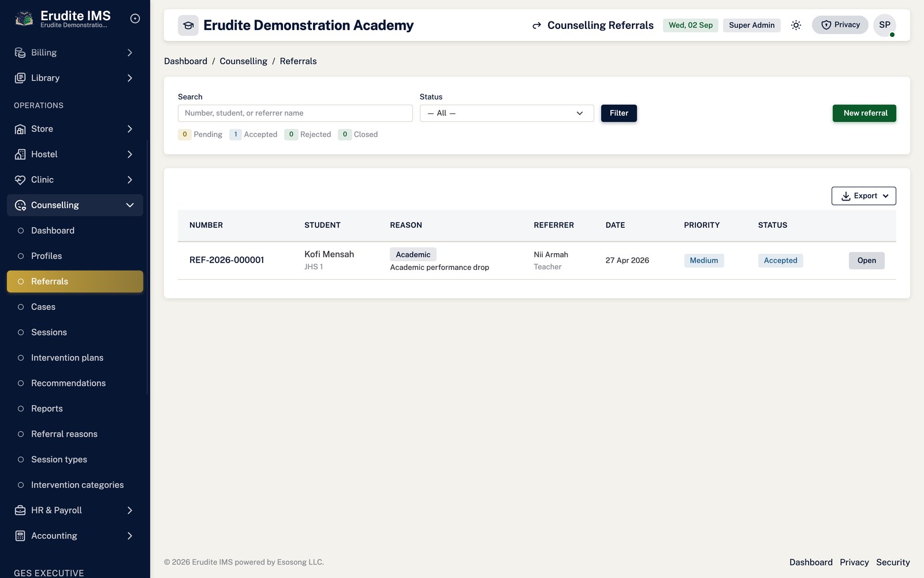Toggle the light/dark theme sun icon
This screenshot has width=924, height=578.
tap(796, 25)
